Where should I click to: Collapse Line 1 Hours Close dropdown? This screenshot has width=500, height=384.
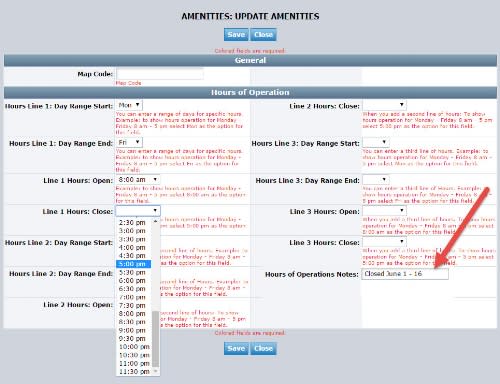click(x=138, y=211)
